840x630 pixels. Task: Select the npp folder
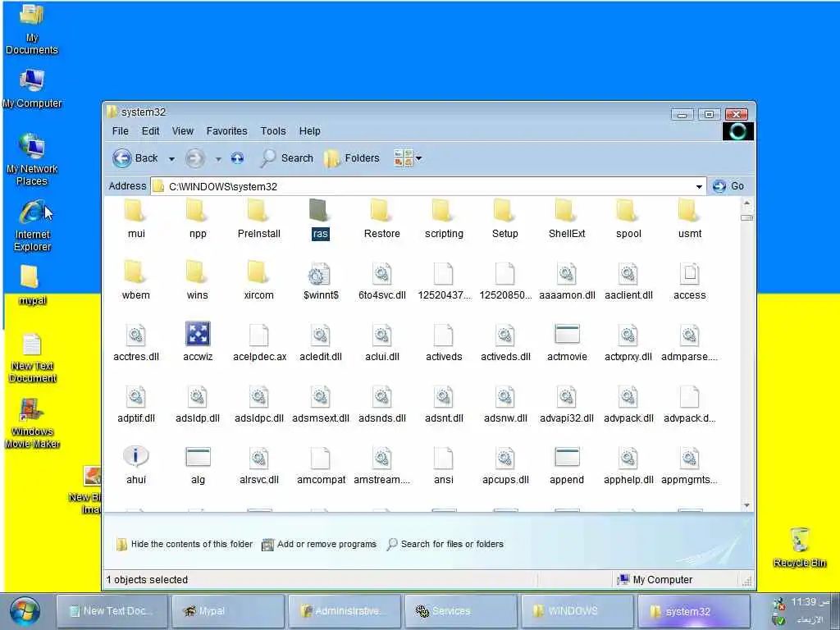click(198, 220)
